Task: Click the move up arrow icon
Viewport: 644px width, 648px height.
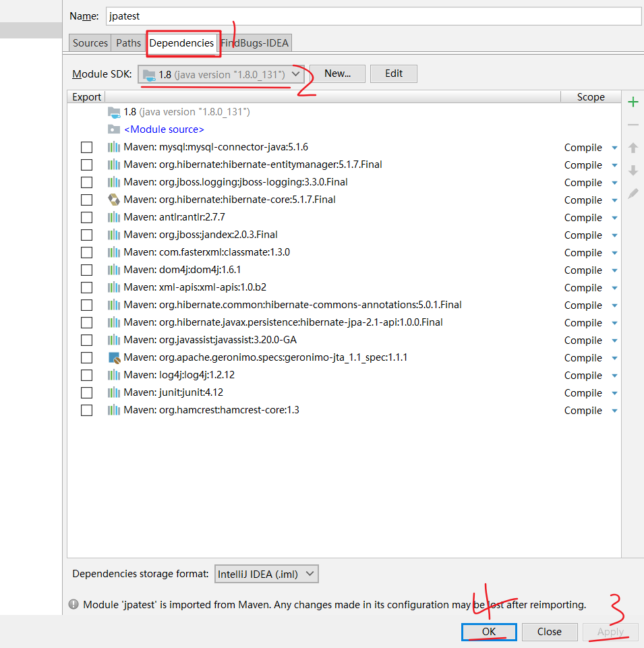Action: point(633,148)
